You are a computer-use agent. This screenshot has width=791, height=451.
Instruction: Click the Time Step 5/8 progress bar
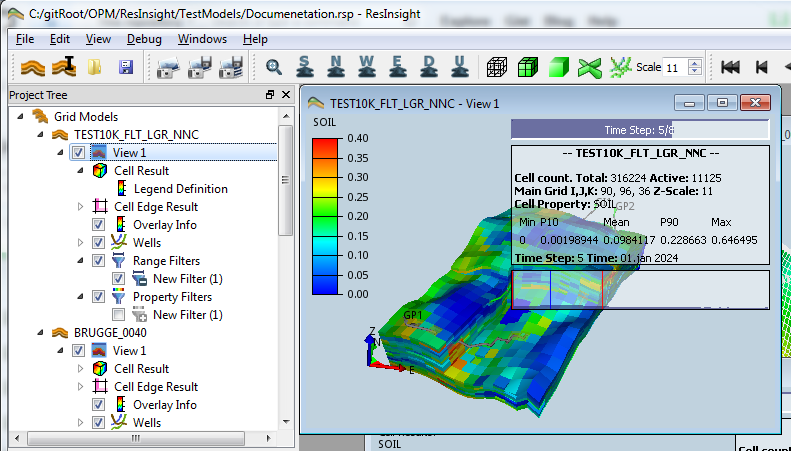(640, 130)
